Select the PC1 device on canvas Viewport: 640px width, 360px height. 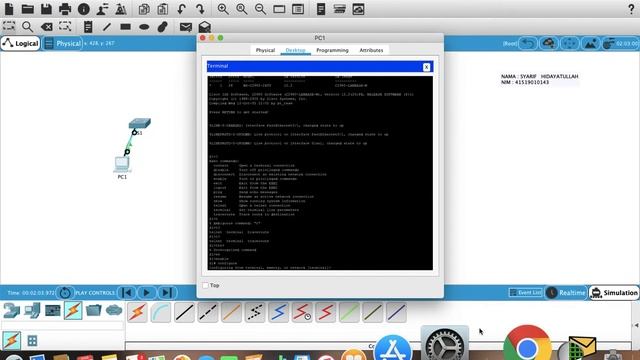point(122,164)
